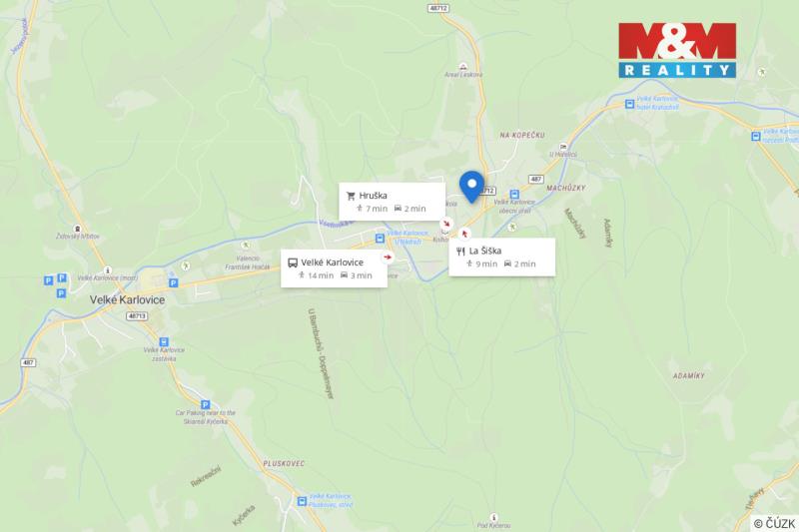Click the blue property location pin
The height and width of the screenshot is (532, 799).
[x=471, y=187]
